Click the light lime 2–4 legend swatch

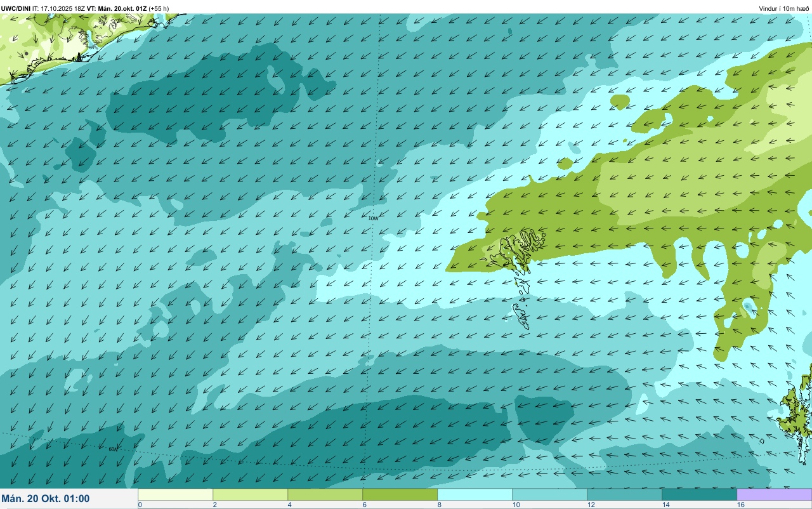click(x=250, y=494)
